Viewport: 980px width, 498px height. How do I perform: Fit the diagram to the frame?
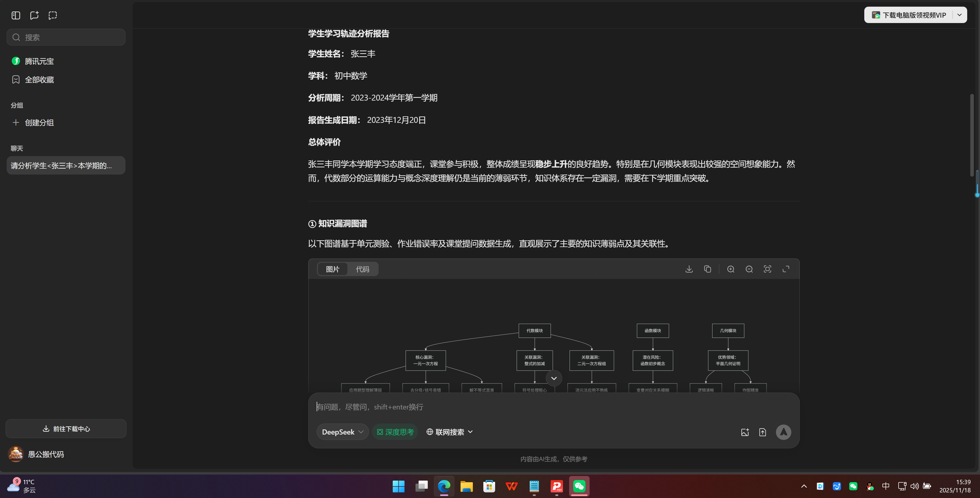click(767, 269)
